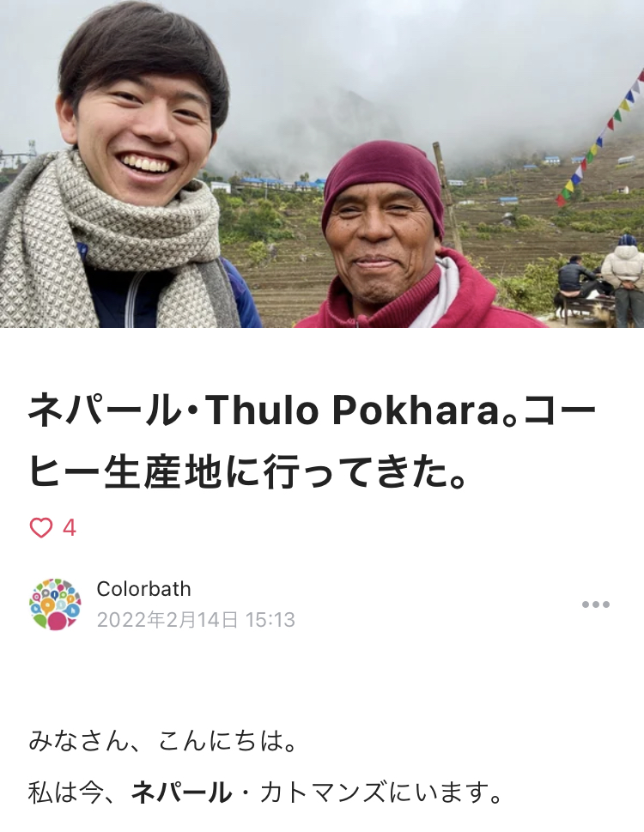Open the three-dot more options menu
Screen dimensions: 644x832
pos(595,604)
